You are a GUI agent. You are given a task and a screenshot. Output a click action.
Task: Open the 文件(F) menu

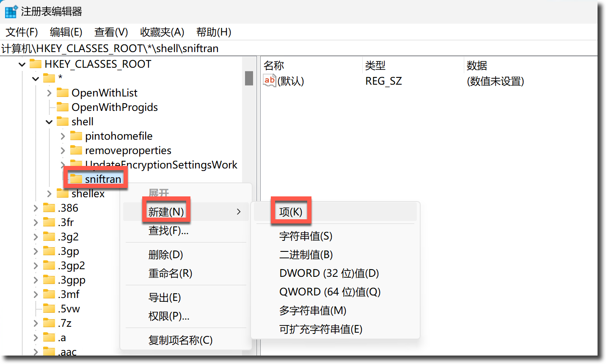tap(22, 32)
